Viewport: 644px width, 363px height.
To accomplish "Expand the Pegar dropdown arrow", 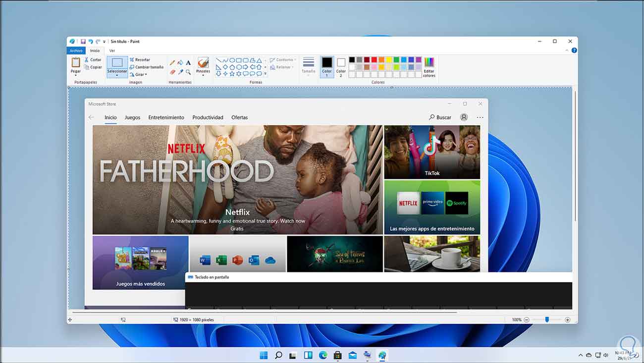I will click(76, 76).
